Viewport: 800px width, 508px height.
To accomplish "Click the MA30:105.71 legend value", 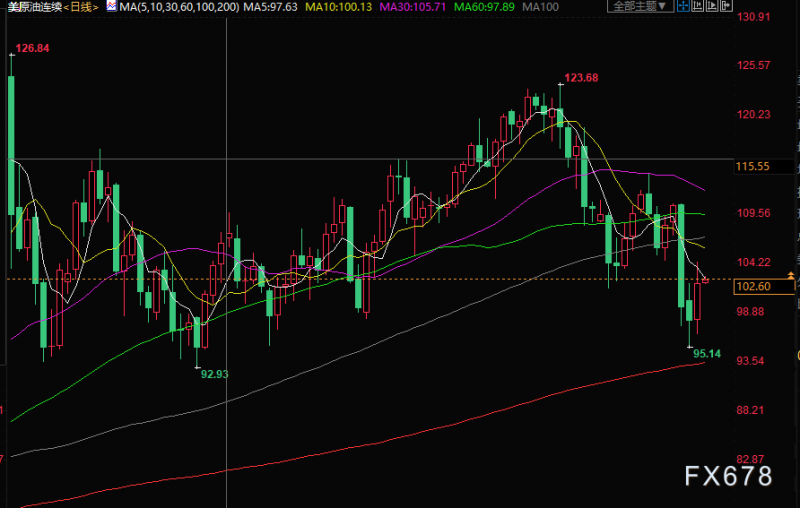I will click(412, 7).
